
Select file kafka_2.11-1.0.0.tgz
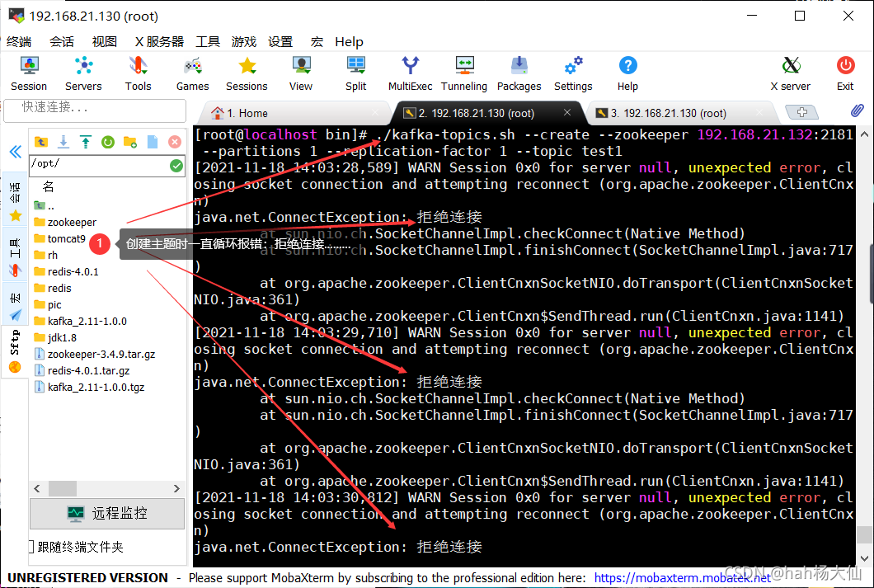(x=89, y=388)
